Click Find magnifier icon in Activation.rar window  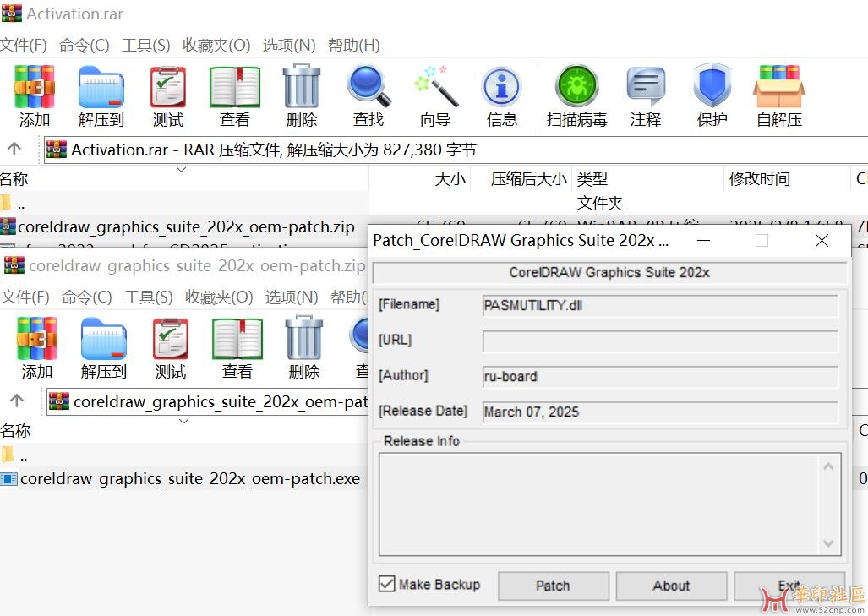click(x=368, y=86)
